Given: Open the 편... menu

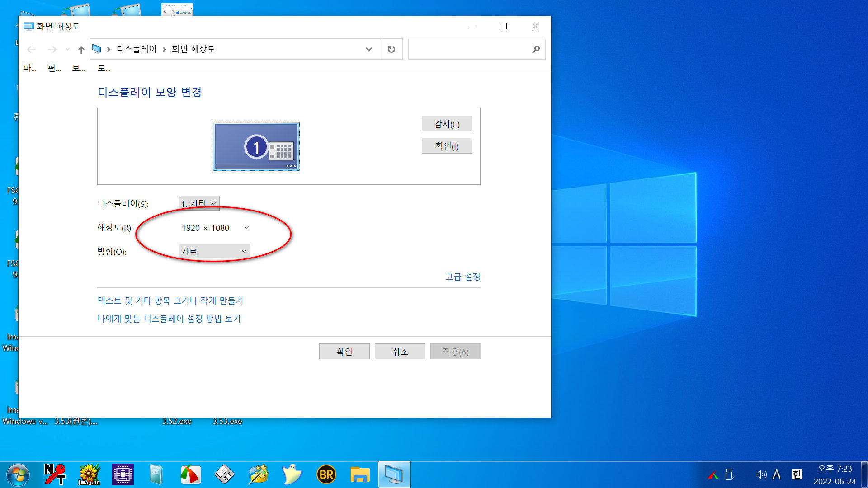Looking at the screenshot, I should (x=54, y=68).
